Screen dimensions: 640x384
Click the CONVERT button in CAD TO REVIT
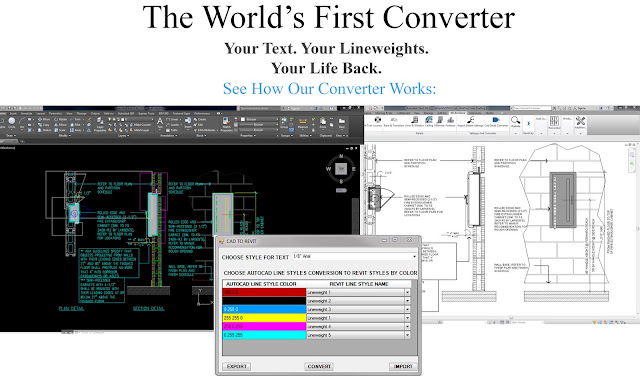(x=319, y=366)
